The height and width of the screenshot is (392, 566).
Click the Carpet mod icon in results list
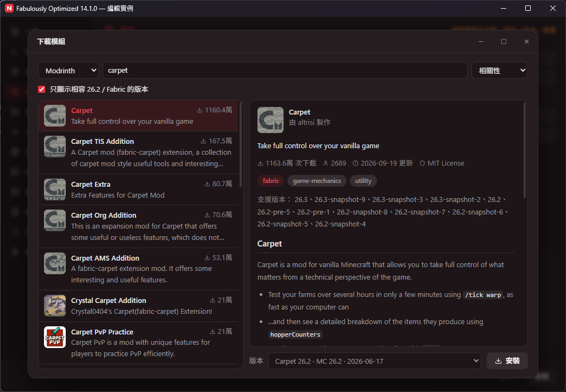55,116
